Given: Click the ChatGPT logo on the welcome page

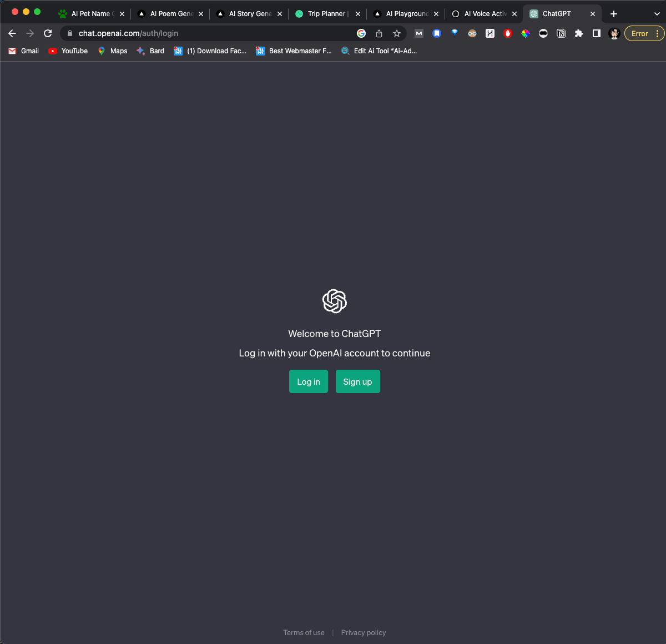Looking at the screenshot, I should [x=335, y=301].
